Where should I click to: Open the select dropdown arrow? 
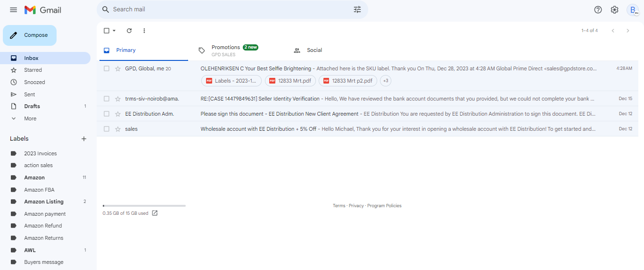tap(114, 31)
